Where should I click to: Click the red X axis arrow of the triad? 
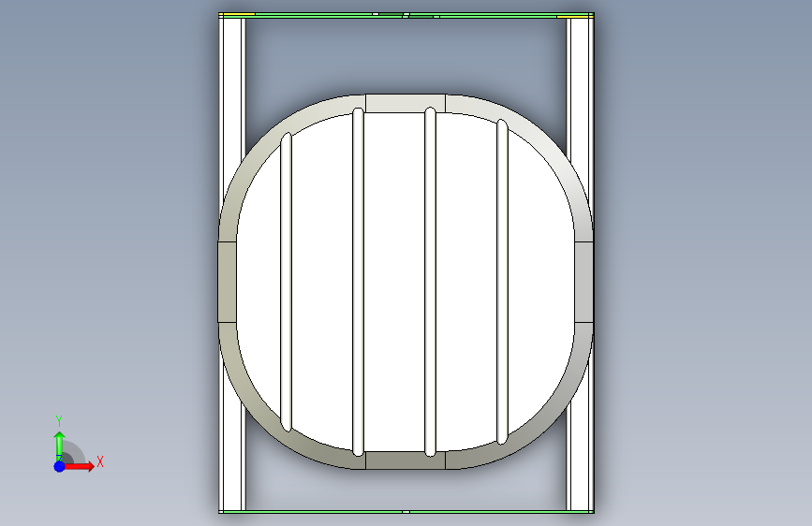[79, 466]
